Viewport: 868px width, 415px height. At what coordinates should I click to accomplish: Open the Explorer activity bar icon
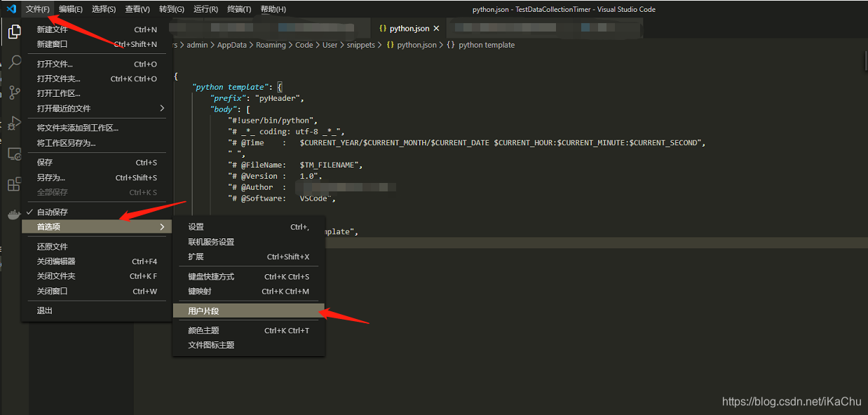14,31
